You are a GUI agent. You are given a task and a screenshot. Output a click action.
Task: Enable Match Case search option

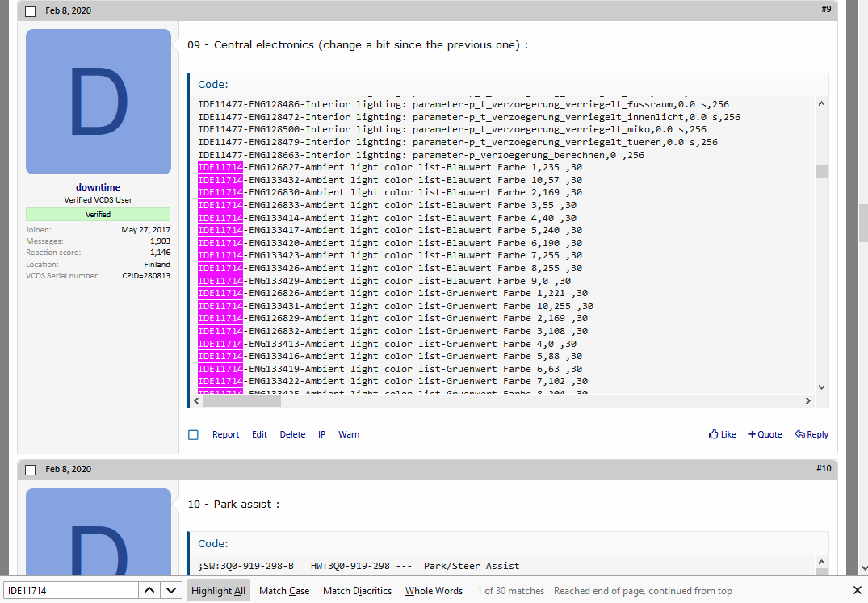coord(284,591)
